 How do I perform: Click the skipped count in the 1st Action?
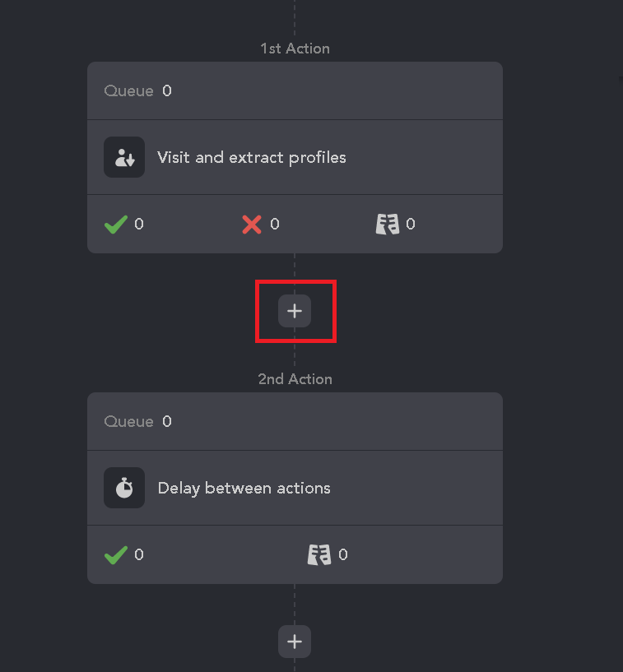pyautogui.click(x=411, y=225)
